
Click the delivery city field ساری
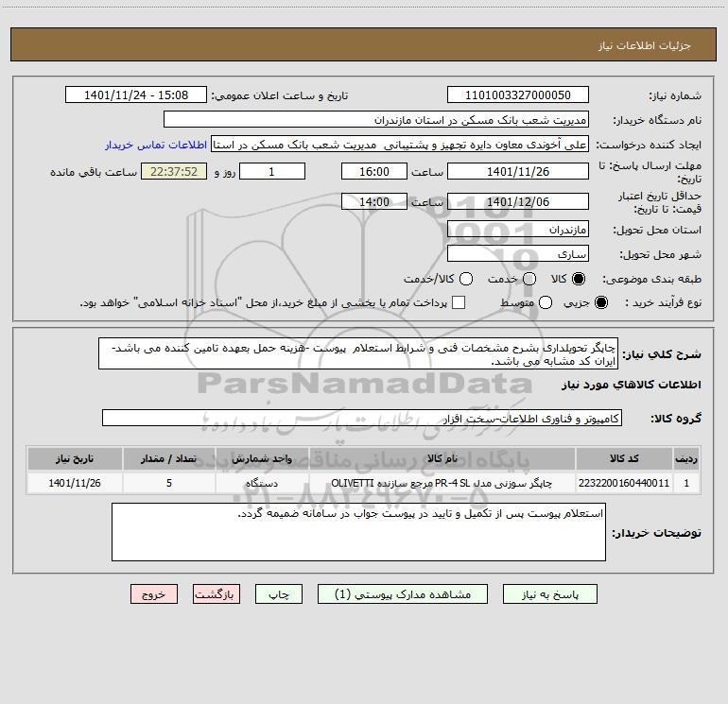(x=518, y=254)
